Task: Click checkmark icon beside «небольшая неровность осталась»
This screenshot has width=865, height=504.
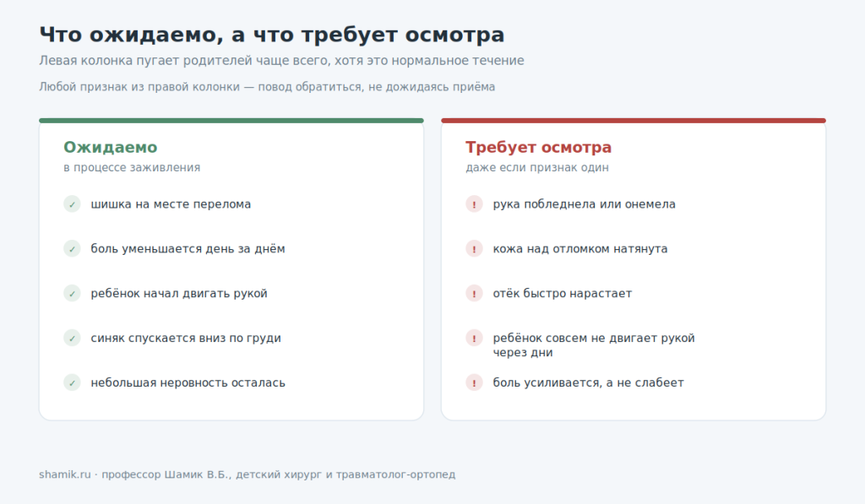Action: (x=72, y=382)
